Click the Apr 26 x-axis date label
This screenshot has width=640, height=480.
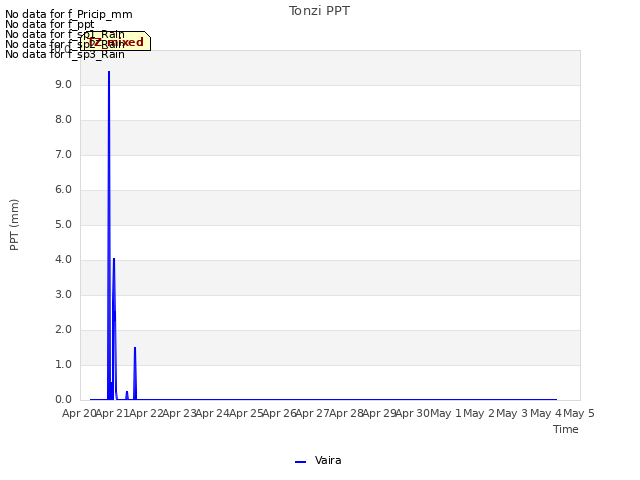point(280,414)
